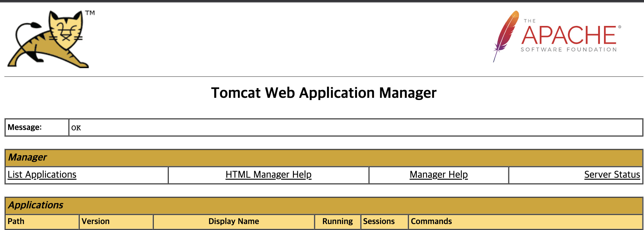Open the Server Status link
Viewport: 644px width, 230px height.
(x=612, y=175)
